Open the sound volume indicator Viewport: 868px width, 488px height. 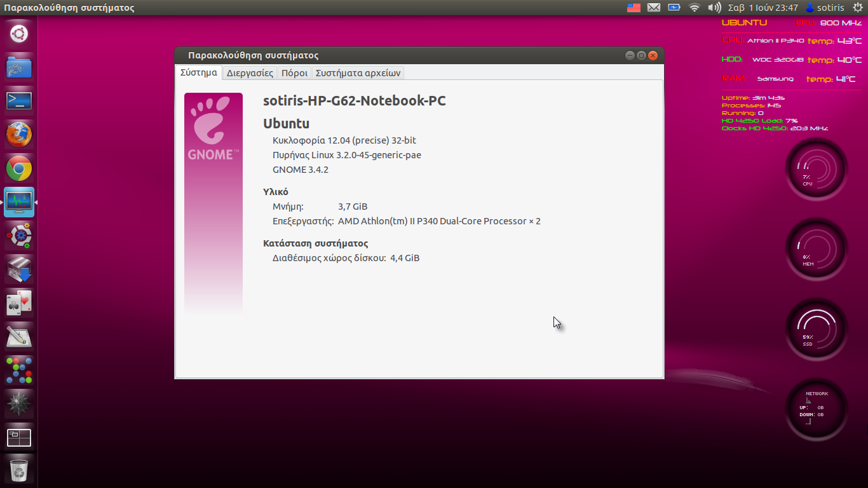point(715,8)
